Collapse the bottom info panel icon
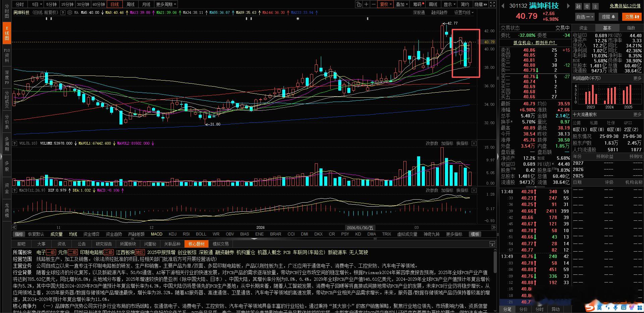Viewport: 644px width, 313px height. click(492, 244)
